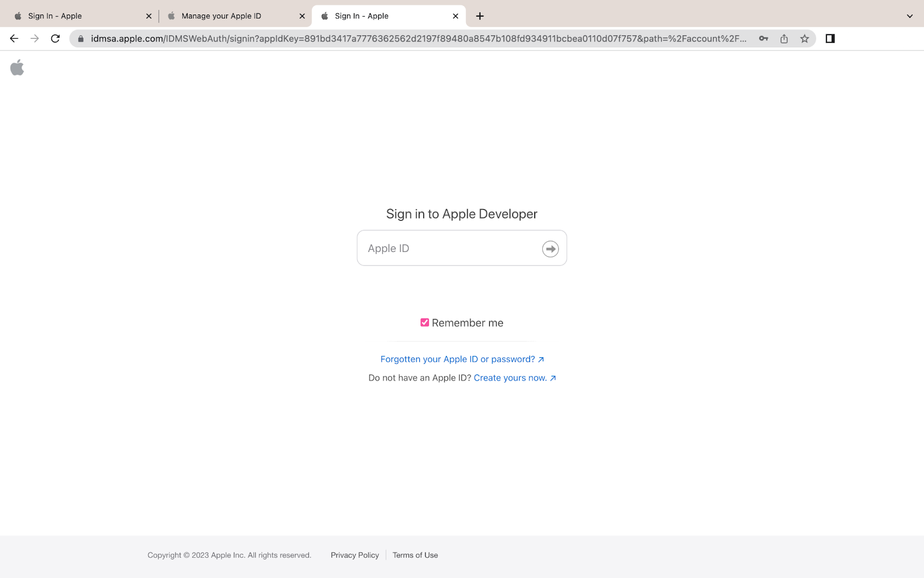The image size is (924, 578).
Task: Bookmark this page with the star
Action: (804, 39)
